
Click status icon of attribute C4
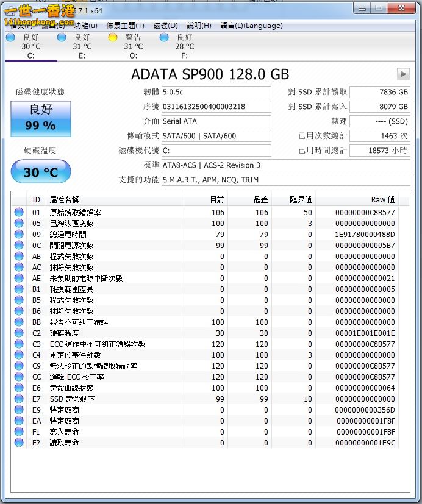point(19,355)
